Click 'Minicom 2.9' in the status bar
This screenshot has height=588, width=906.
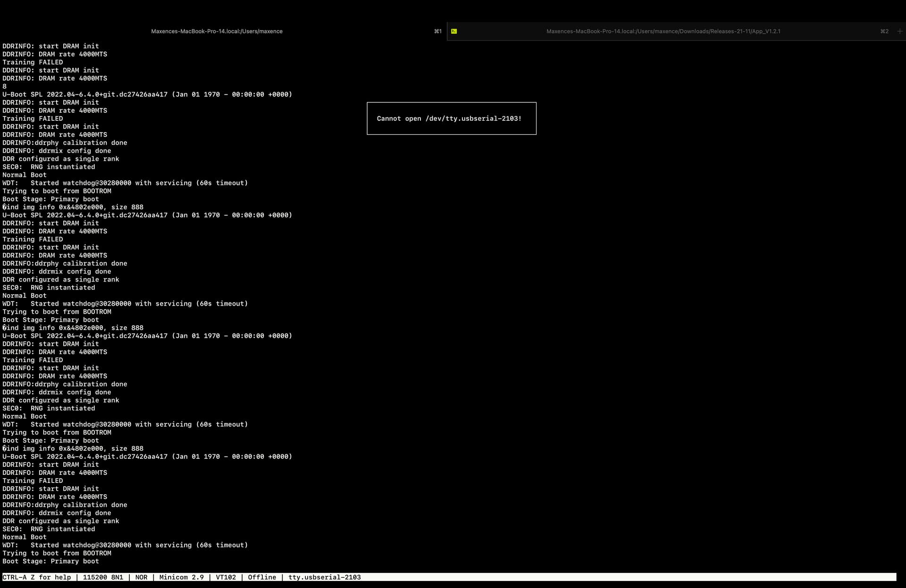(181, 577)
